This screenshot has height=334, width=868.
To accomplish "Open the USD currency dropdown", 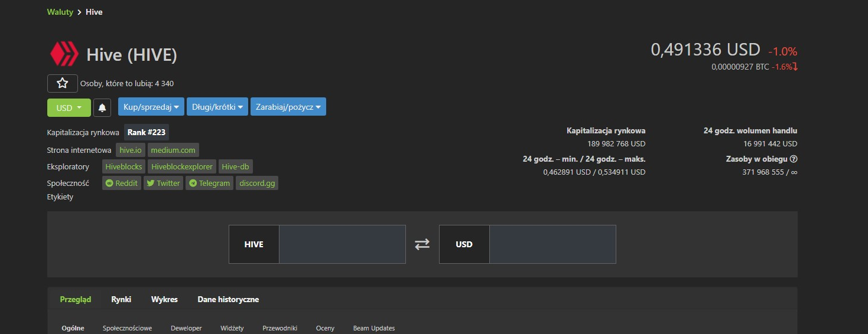I will tap(69, 107).
